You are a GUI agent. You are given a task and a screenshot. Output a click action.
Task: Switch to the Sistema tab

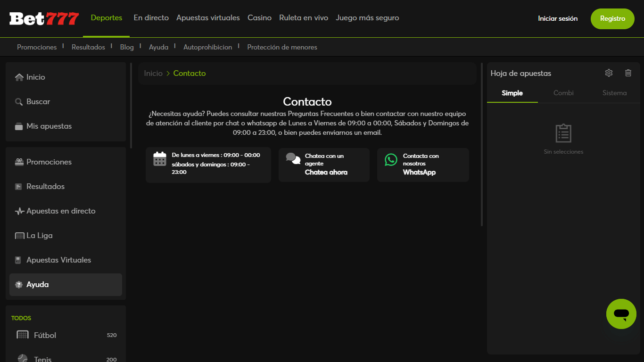click(615, 93)
